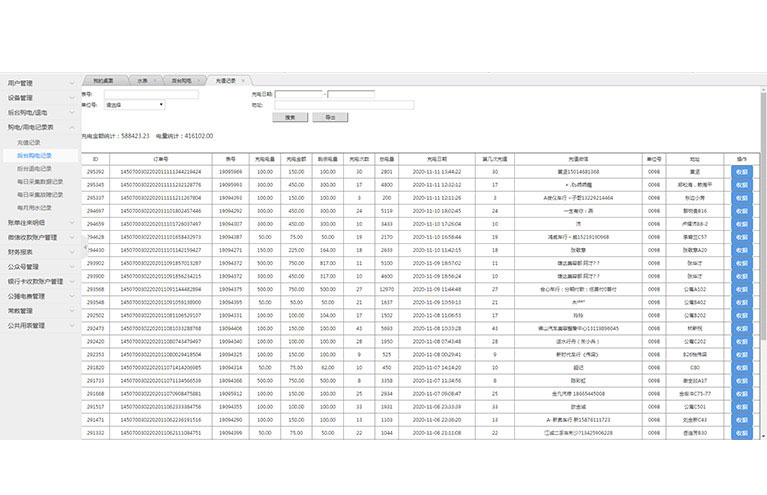Open the 公摊电费管理 menu item

click(26, 296)
